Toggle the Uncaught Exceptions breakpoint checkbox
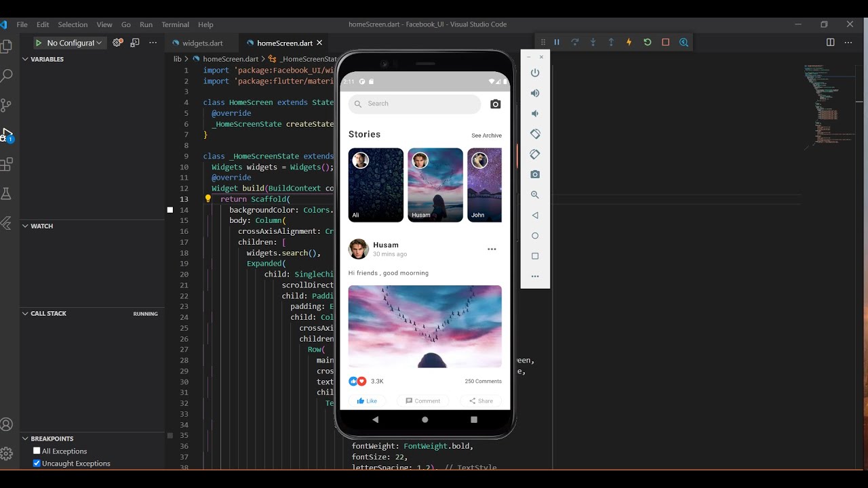The image size is (868, 488). pyautogui.click(x=37, y=463)
